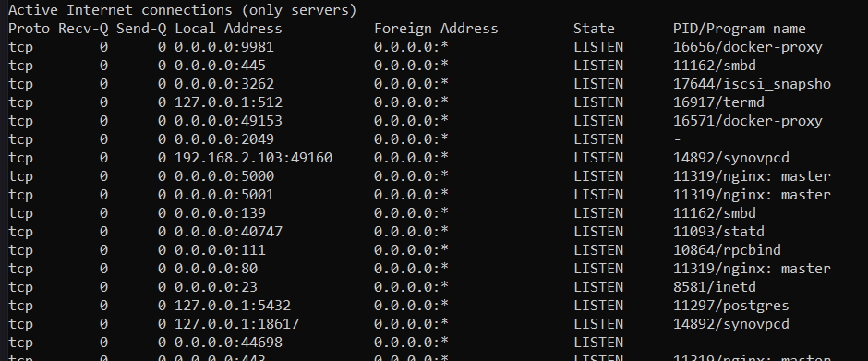Click the 192.168.2.103:49160 address
This screenshot has height=361, width=868.
(254, 158)
